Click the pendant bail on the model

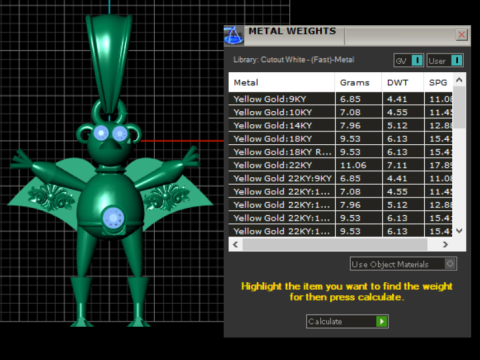pos(109,63)
